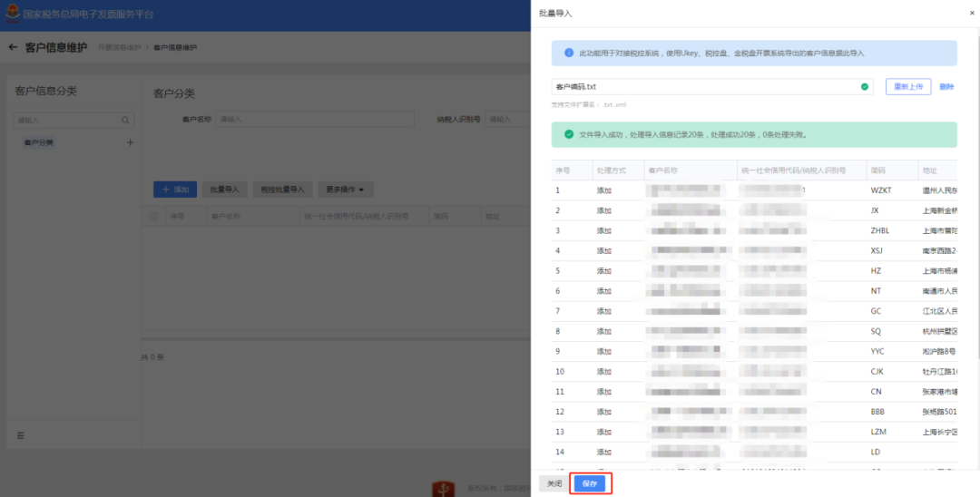The image size is (980, 497).
Task: Click 客户名称 header in import table
Action: pyautogui.click(x=663, y=170)
